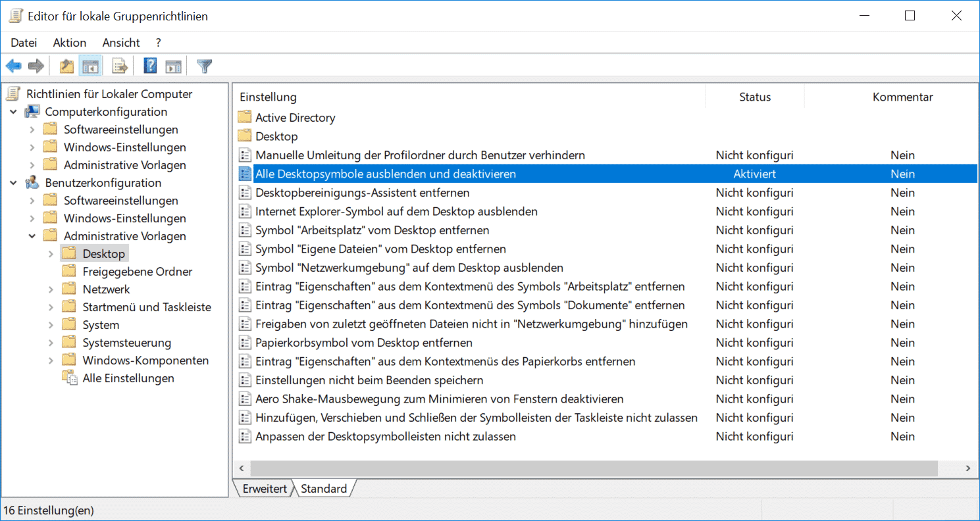Sort by the Status column header
980x521 pixels.
(x=755, y=97)
